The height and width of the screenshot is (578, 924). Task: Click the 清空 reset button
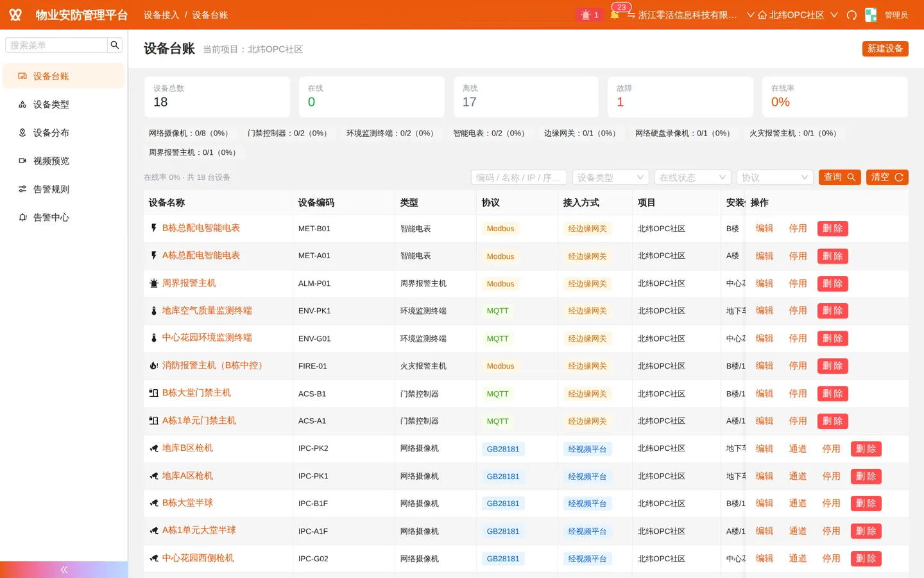[887, 177]
